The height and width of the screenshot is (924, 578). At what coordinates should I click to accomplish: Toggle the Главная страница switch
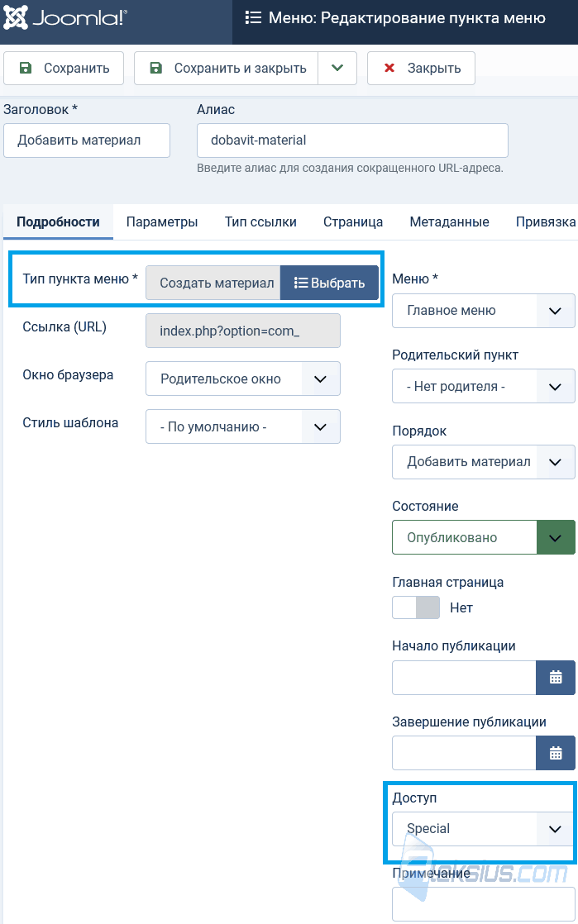click(416, 607)
